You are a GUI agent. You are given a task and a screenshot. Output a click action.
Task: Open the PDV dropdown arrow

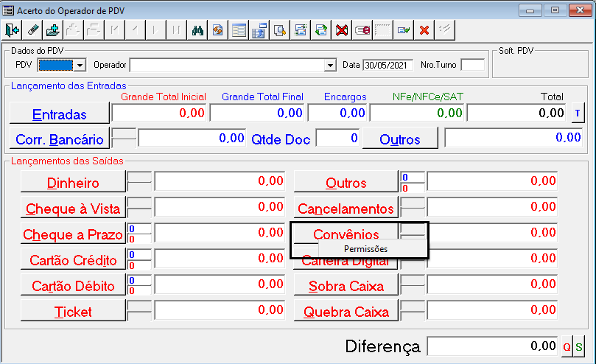[80, 66]
